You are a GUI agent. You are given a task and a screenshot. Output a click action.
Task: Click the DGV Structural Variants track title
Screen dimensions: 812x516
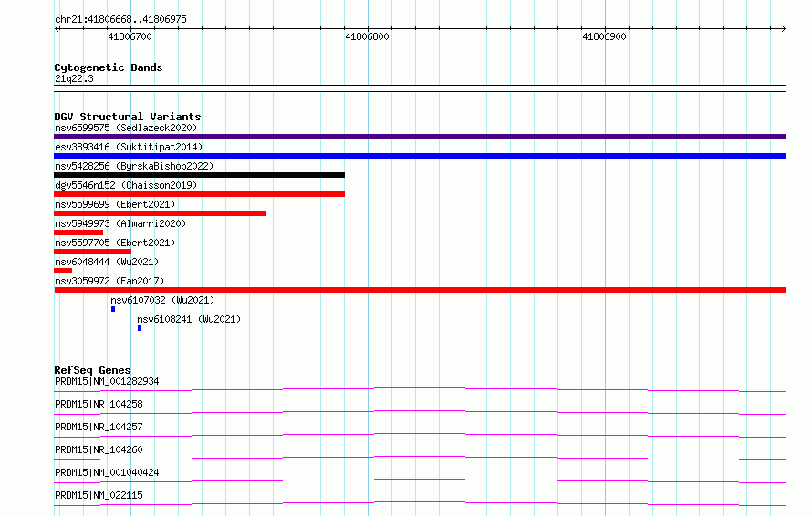tap(128, 117)
